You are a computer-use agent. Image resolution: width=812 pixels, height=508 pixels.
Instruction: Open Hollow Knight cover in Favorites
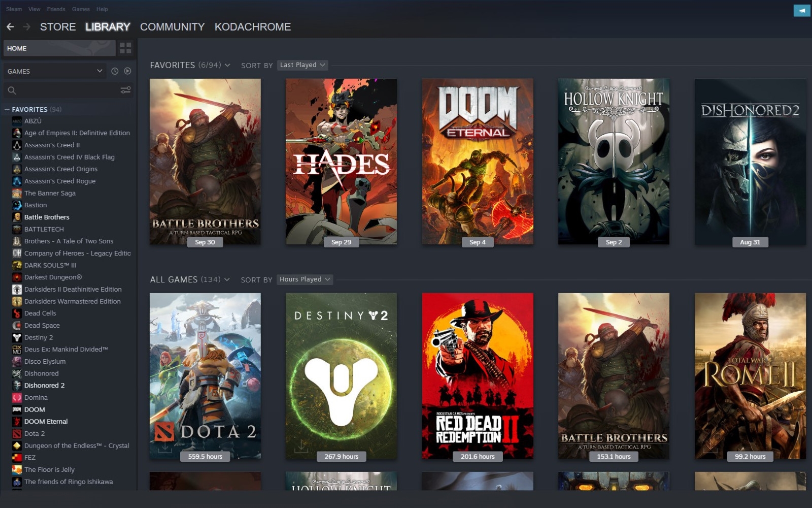point(614,162)
